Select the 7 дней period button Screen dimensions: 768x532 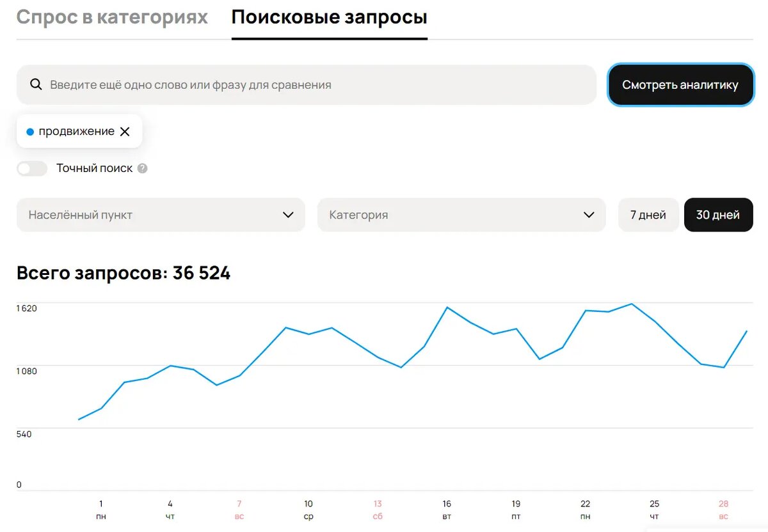tap(648, 215)
